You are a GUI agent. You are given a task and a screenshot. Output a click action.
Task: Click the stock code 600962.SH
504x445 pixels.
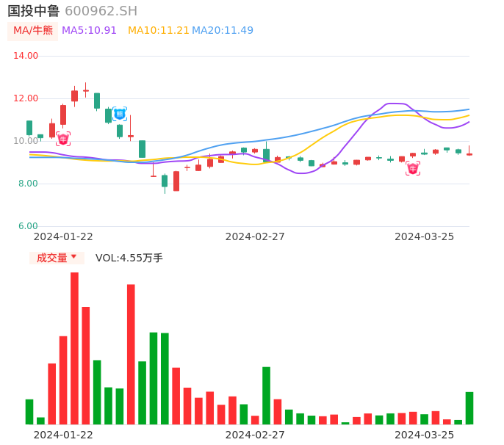[101, 11]
